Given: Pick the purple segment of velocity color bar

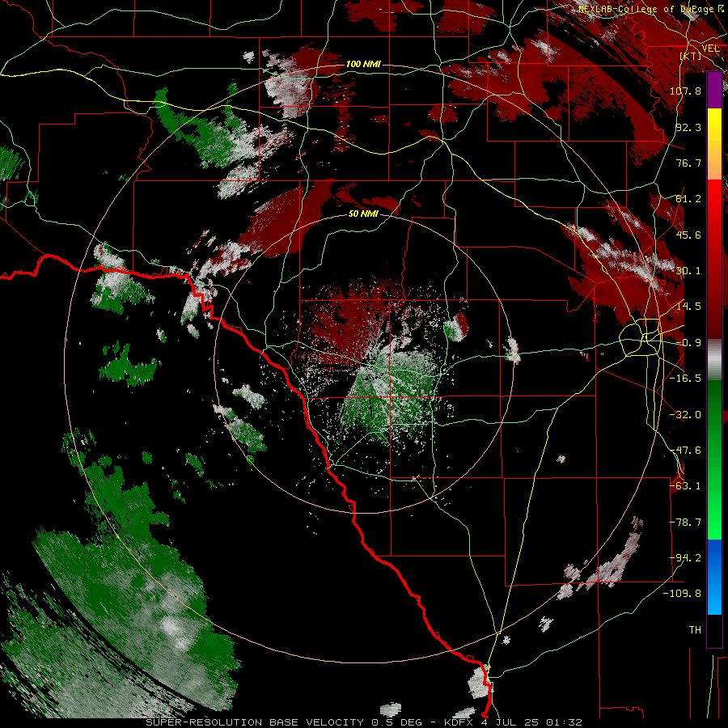Looking at the screenshot, I should [x=714, y=91].
